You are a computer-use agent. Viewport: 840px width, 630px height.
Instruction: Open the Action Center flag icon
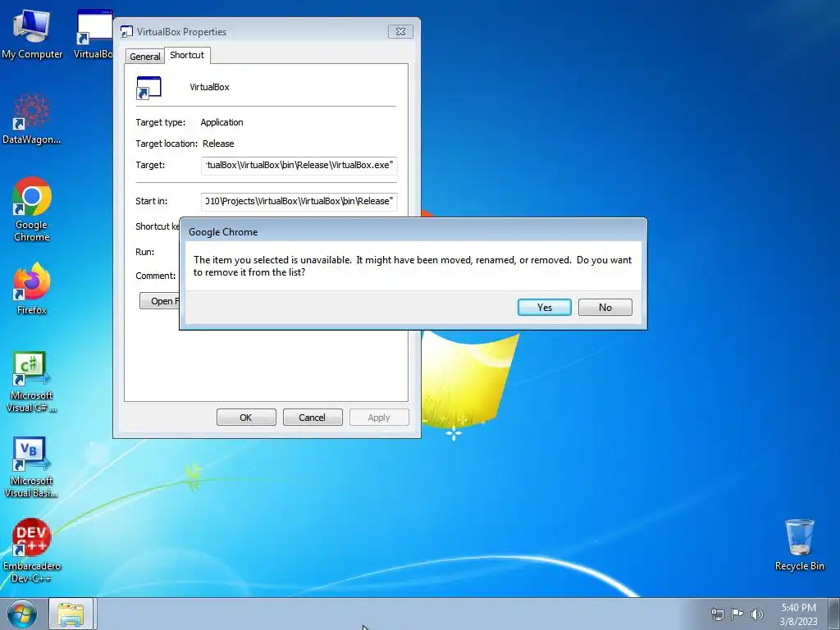(x=737, y=614)
